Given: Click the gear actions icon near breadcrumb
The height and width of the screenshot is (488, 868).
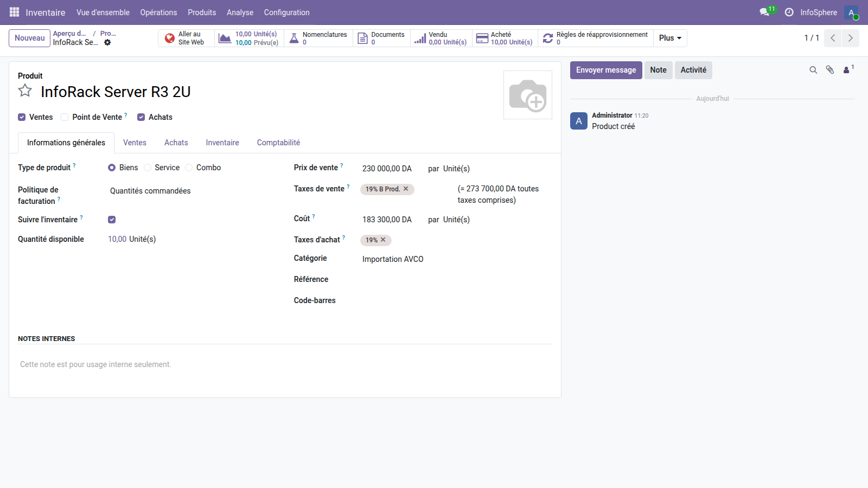Looking at the screenshot, I should 107,42.
